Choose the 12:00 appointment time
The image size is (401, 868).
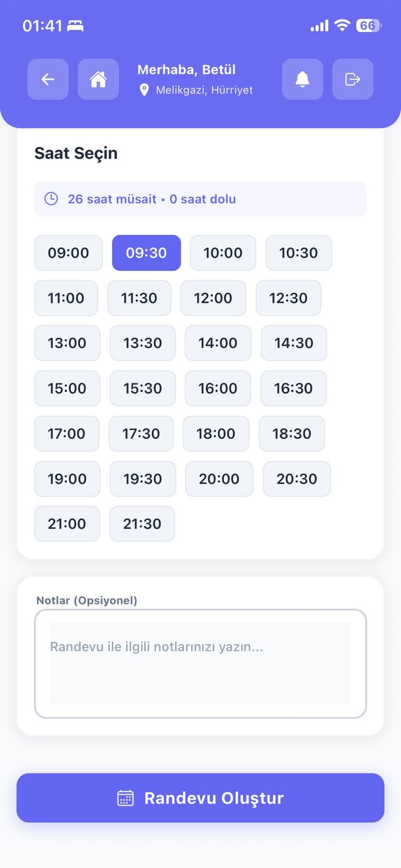click(x=214, y=298)
